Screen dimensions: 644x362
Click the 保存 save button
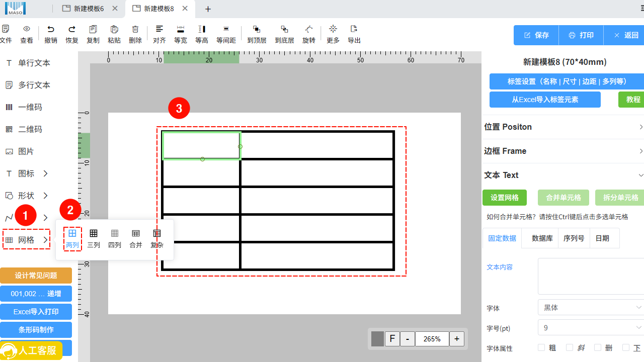(536, 36)
